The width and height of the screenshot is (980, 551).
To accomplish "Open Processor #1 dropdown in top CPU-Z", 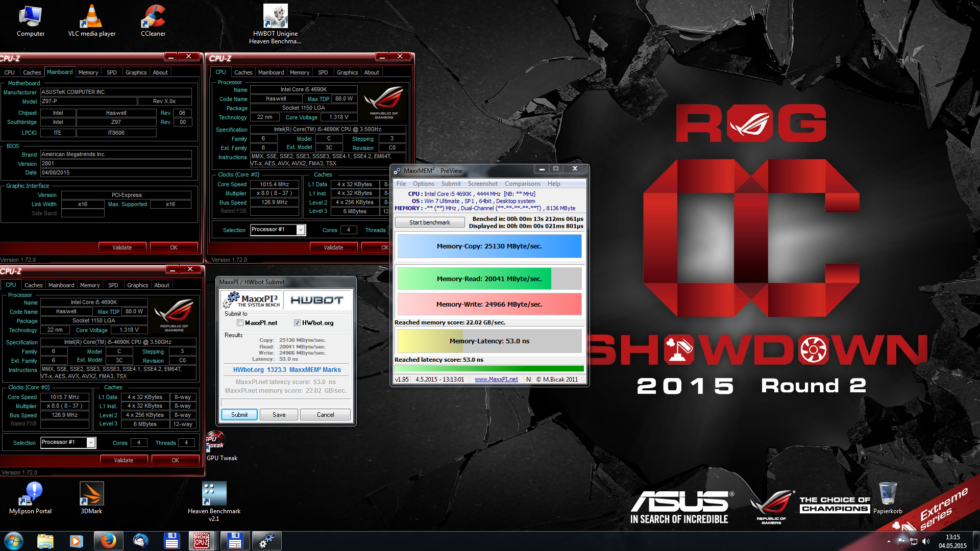I will (x=301, y=230).
